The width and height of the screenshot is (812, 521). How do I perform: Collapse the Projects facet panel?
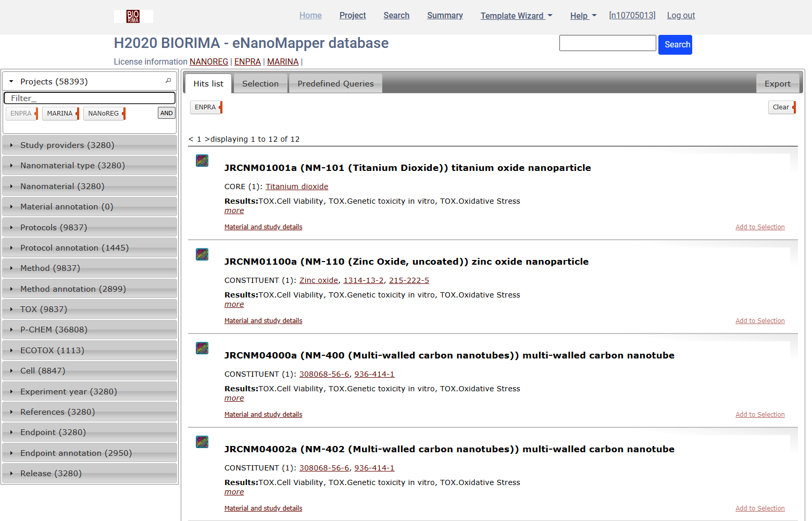[11, 82]
